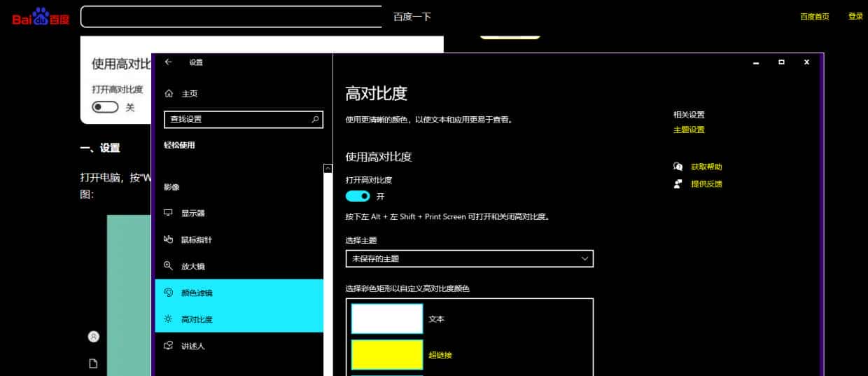Click the search magnifier in 查找设置 box

315,119
